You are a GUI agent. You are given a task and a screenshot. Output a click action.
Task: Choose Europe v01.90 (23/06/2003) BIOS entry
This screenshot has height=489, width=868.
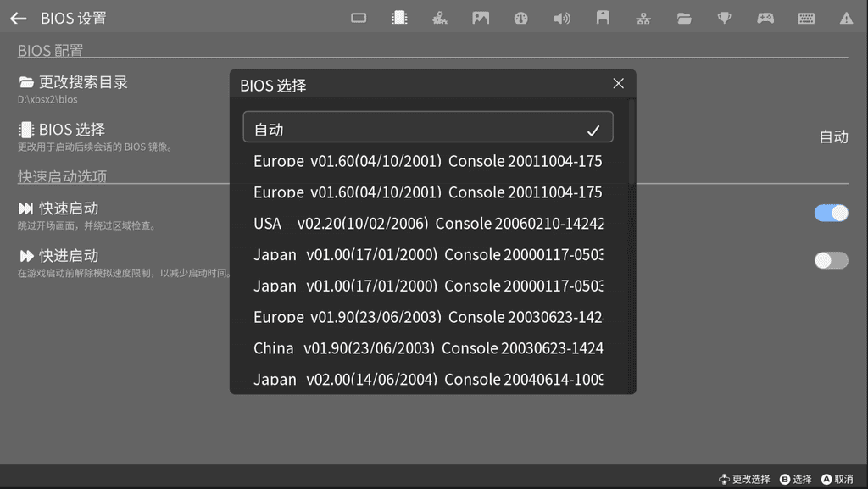coord(428,317)
